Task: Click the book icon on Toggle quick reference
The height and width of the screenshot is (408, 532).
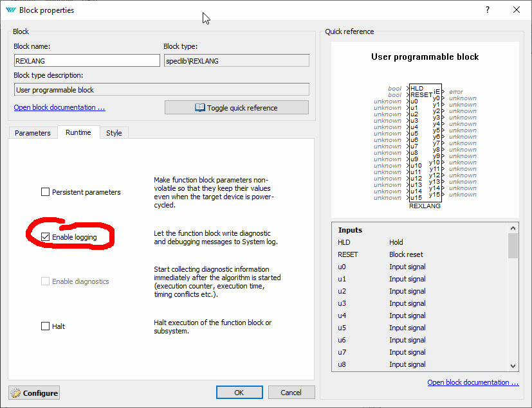Action: pyautogui.click(x=200, y=108)
